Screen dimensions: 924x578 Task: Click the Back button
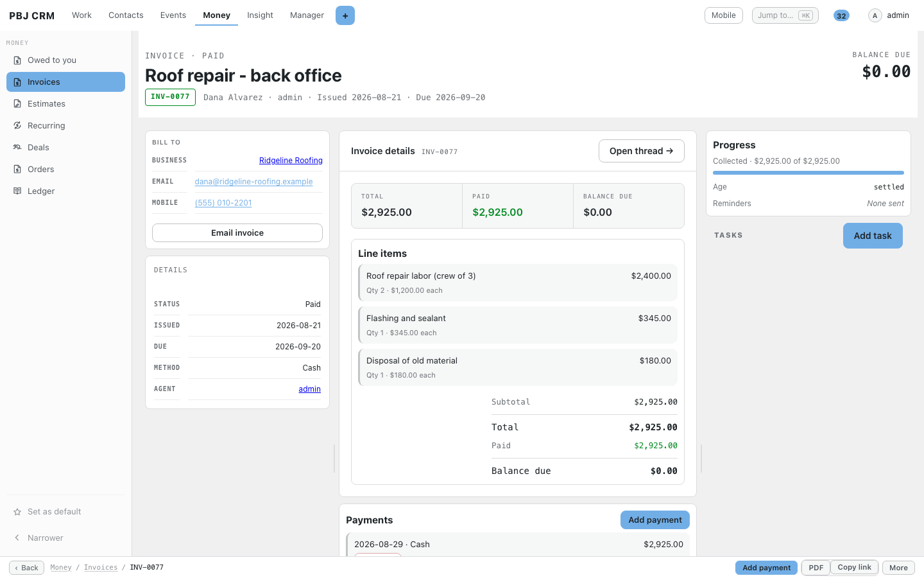point(26,568)
